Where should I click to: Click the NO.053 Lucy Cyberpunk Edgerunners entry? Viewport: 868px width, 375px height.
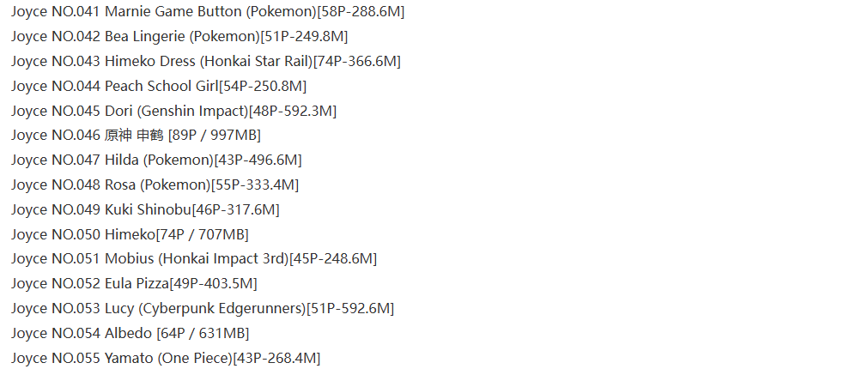pyautogui.click(x=203, y=309)
